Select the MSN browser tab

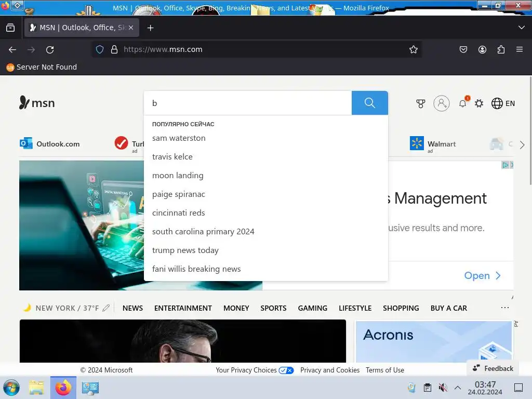tap(82, 28)
